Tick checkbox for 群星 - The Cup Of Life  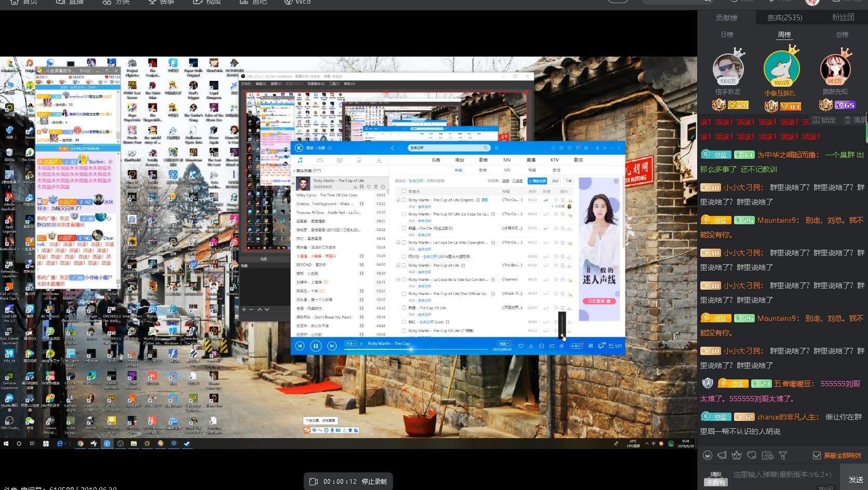(x=404, y=308)
